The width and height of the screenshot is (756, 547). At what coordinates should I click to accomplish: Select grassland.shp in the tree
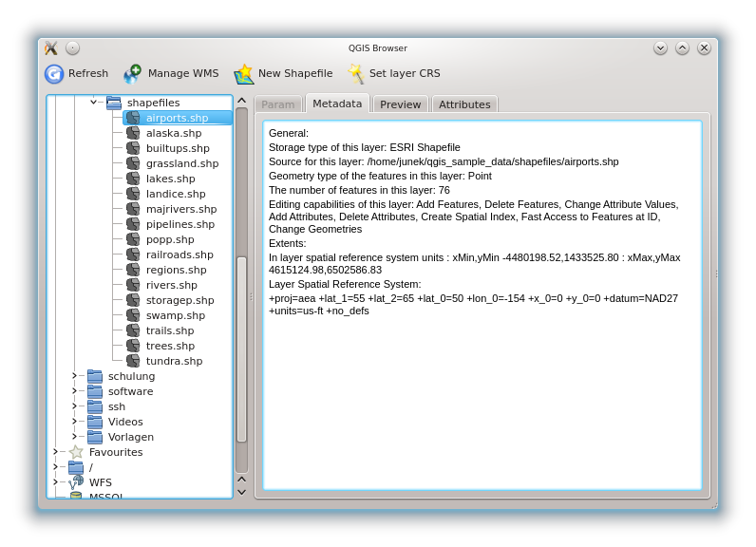coord(182,163)
